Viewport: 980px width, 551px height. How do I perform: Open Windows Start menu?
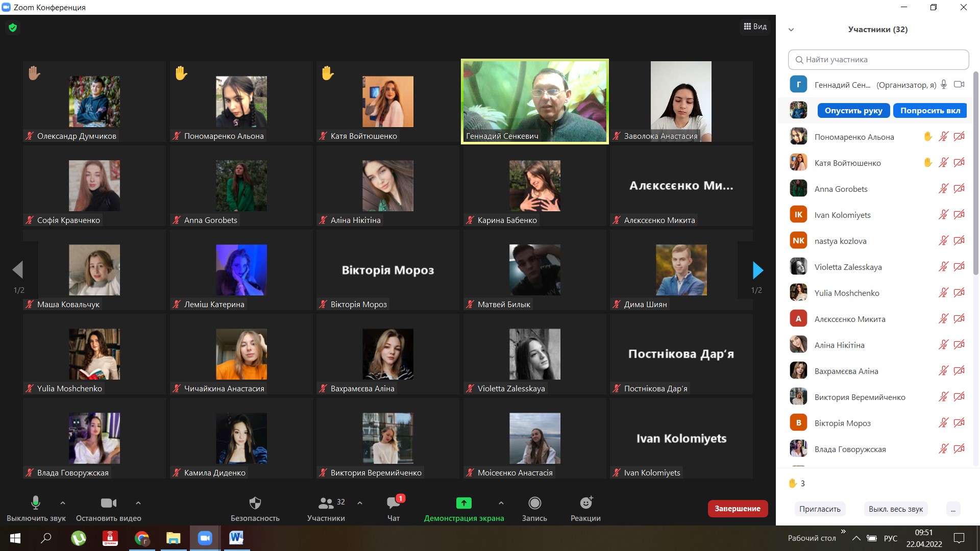tap(15, 538)
